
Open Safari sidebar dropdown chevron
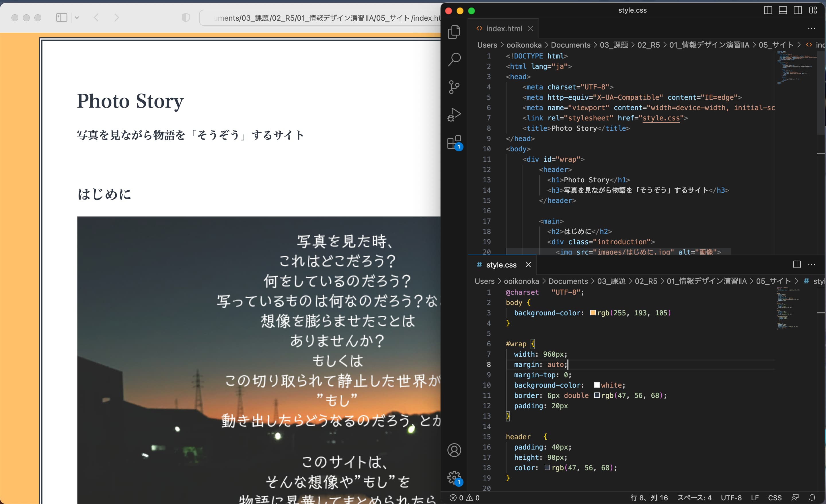point(77,18)
